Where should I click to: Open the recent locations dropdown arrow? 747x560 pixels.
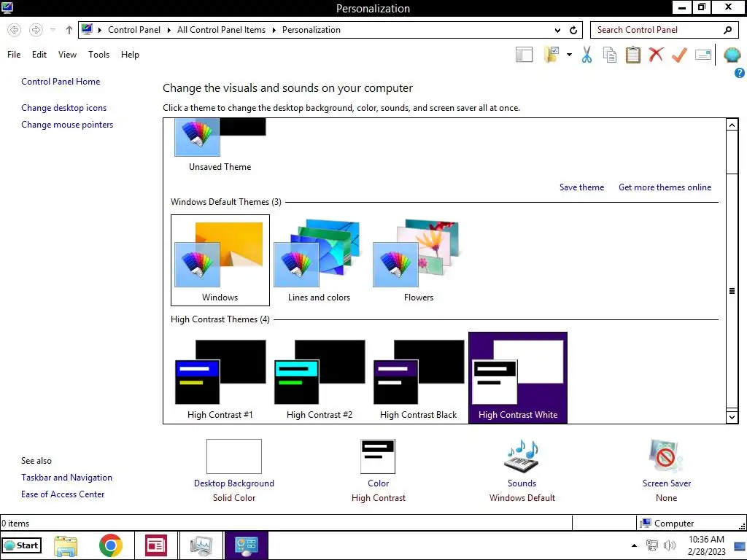point(53,30)
